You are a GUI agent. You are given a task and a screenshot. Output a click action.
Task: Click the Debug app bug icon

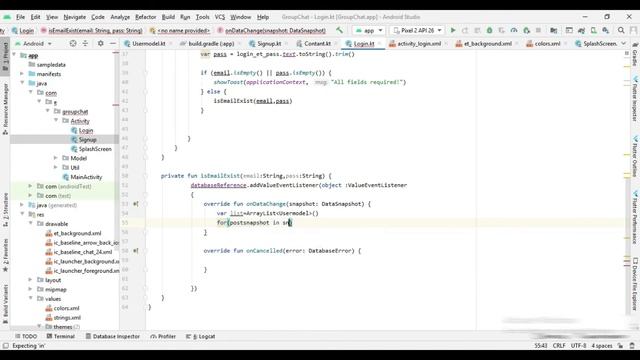[x=489, y=30]
